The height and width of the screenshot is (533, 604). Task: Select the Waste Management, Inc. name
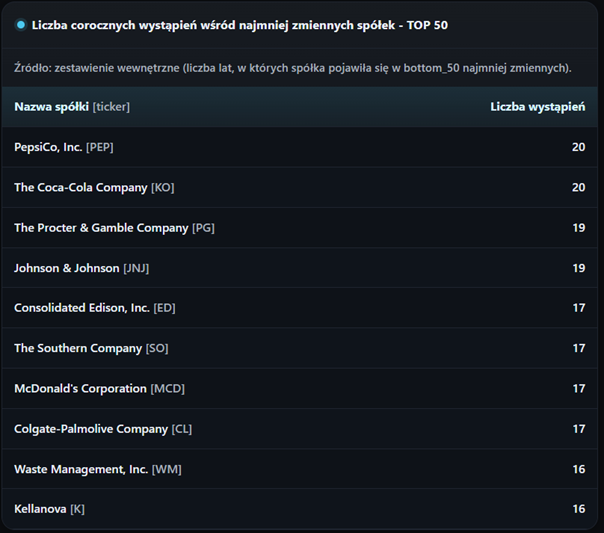tap(81, 469)
